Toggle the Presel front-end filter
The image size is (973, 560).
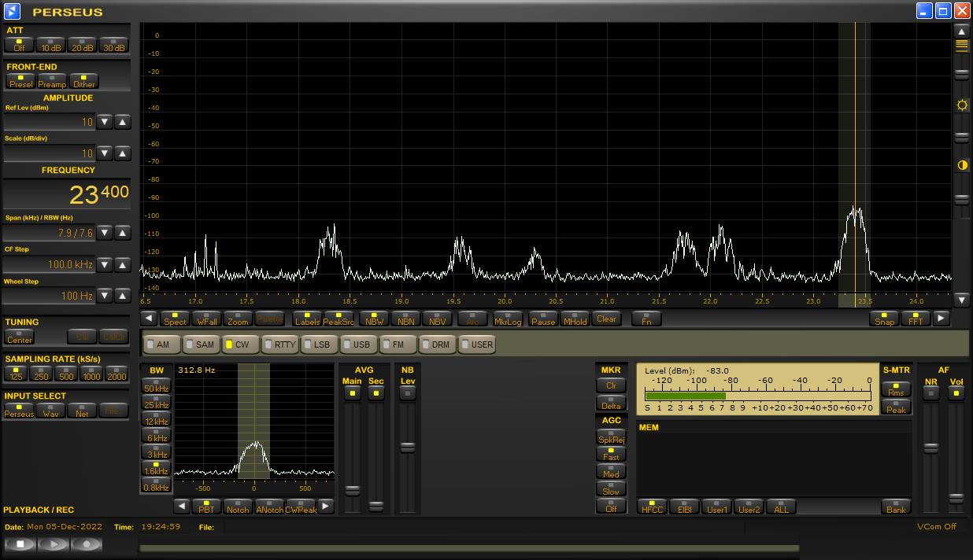click(x=20, y=81)
